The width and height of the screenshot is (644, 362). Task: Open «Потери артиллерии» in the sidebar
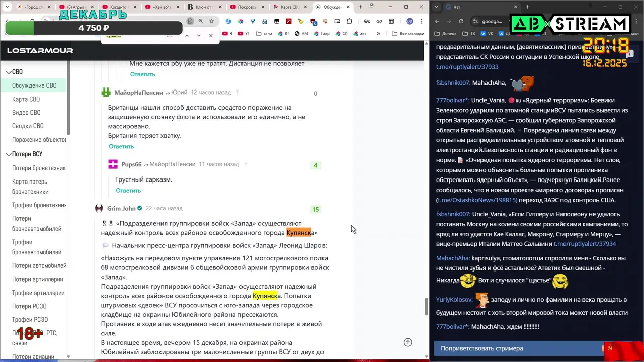click(38, 279)
